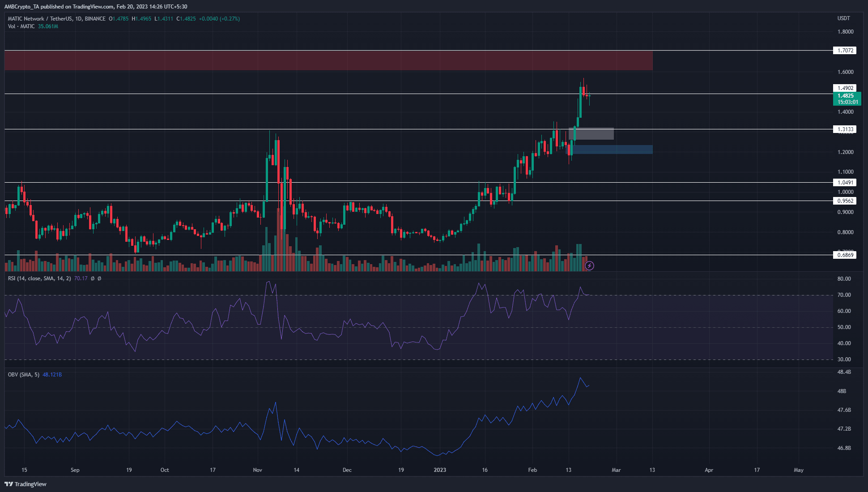Click the AMBCrypto_TA publisher header text
868x492 pixels.
[x=96, y=7]
